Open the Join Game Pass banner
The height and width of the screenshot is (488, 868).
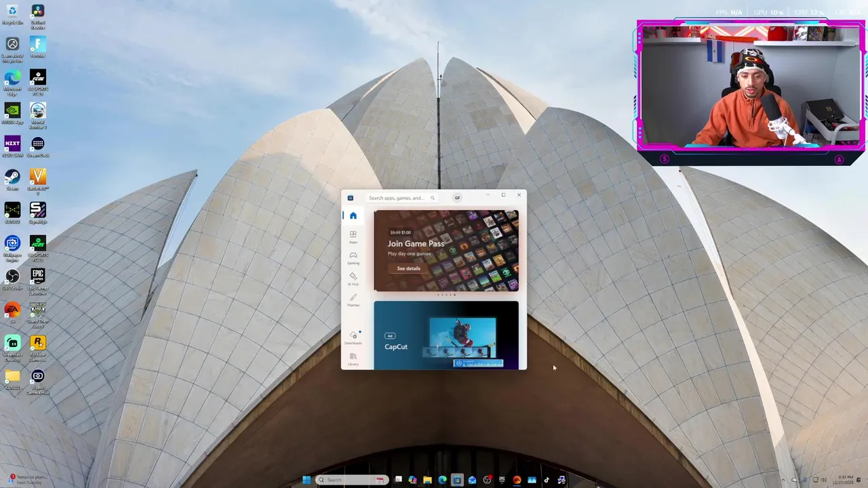tap(446, 251)
